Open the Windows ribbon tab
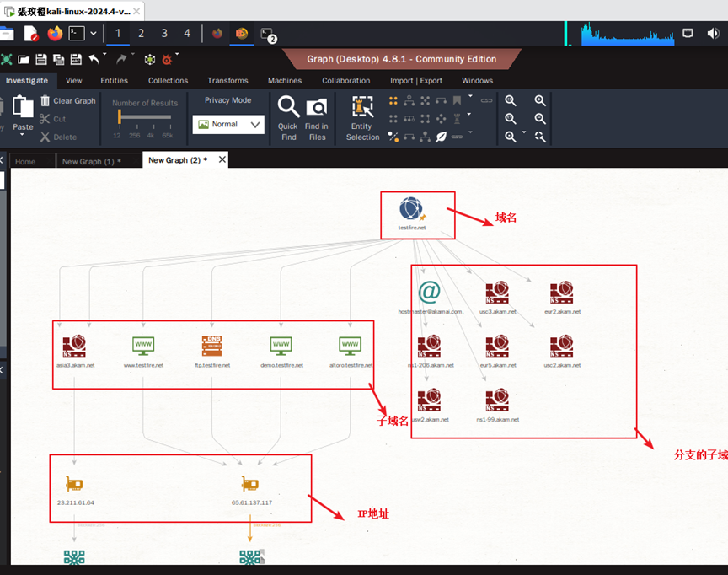The height and width of the screenshot is (575, 728). [477, 80]
